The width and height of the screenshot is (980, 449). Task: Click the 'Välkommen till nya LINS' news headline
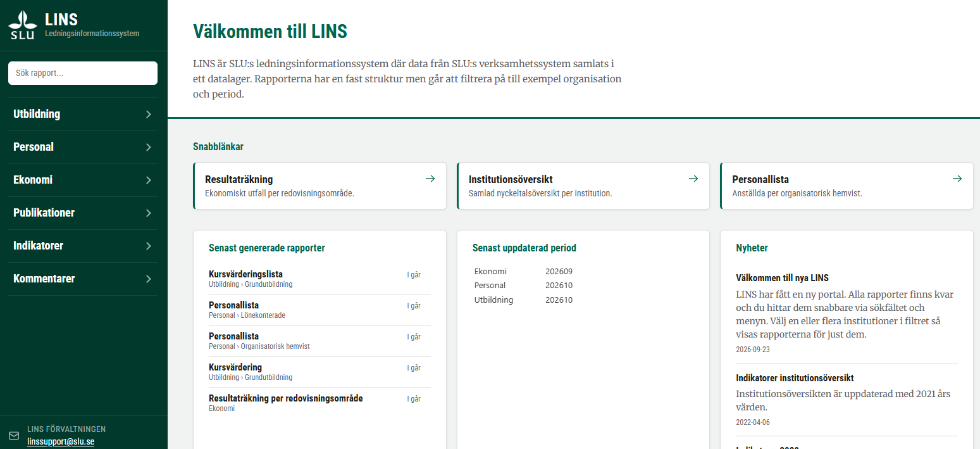point(782,278)
